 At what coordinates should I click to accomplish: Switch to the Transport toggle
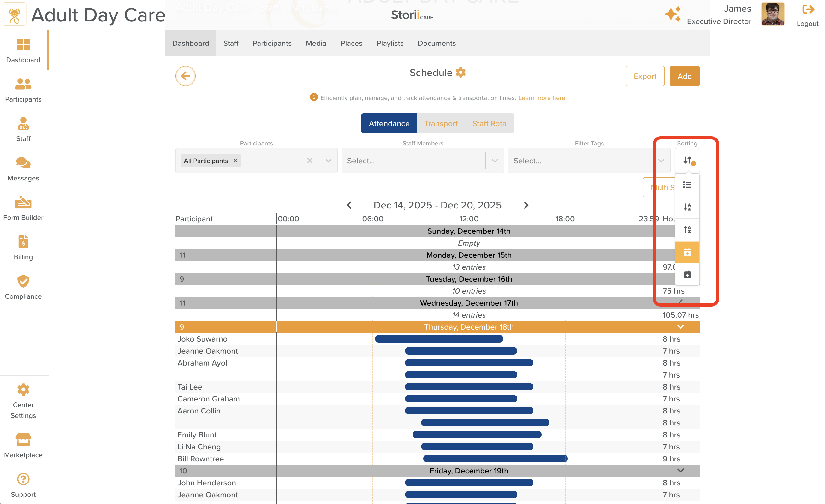441,124
